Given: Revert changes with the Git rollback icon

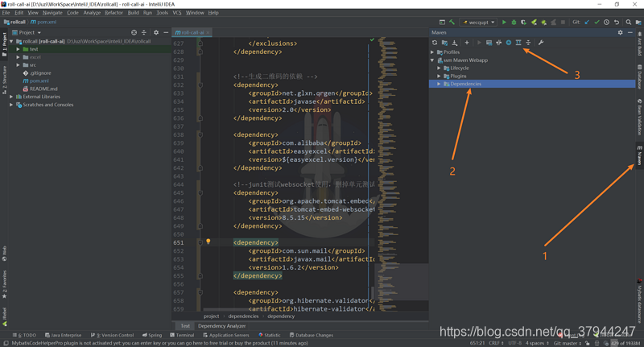Looking at the screenshot, I should click(x=617, y=23).
